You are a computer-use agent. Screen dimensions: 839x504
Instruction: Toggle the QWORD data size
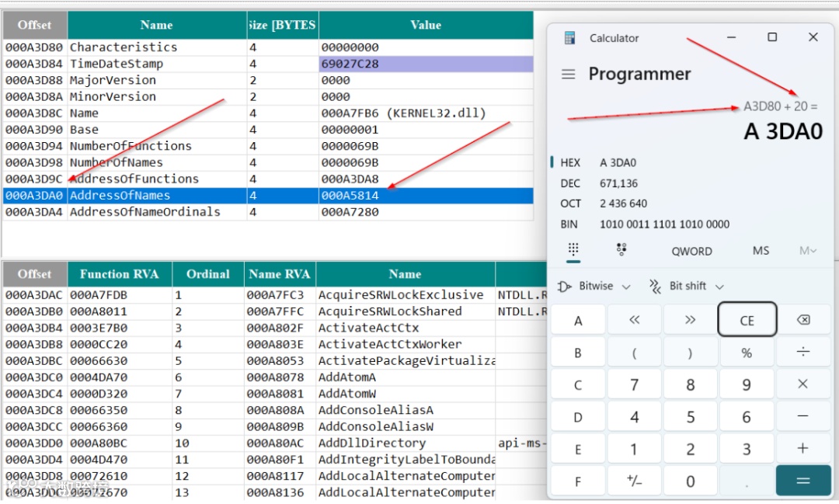pyautogui.click(x=692, y=251)
